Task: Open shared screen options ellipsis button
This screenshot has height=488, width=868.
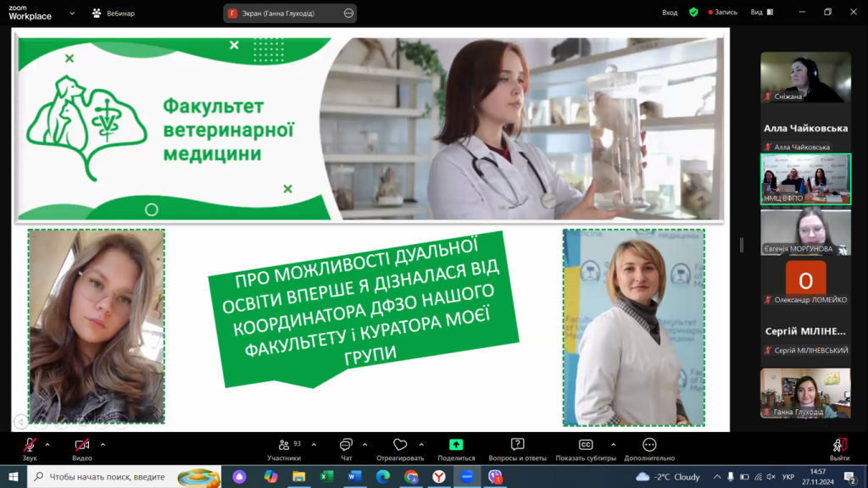Action: pyautogui.click(x=349, y=14)
